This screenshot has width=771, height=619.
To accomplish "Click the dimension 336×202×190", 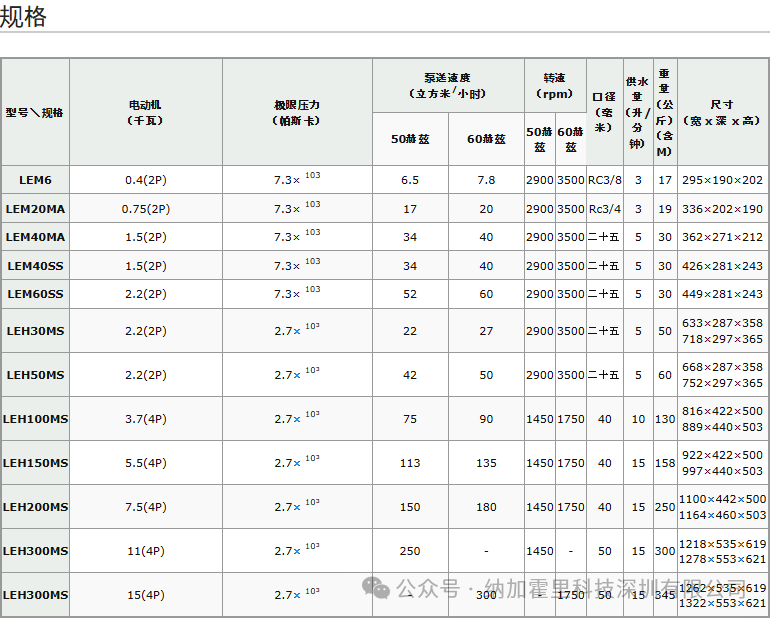I will (722, 209).
